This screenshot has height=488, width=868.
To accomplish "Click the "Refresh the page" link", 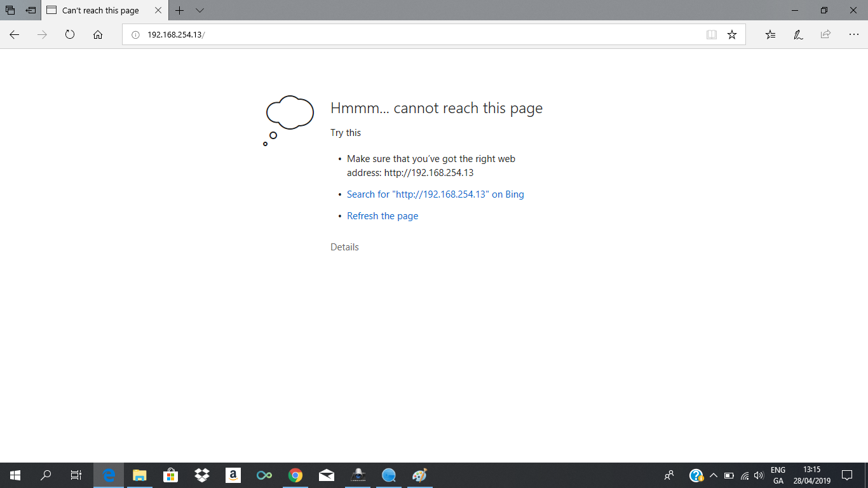I will point(383,216).
